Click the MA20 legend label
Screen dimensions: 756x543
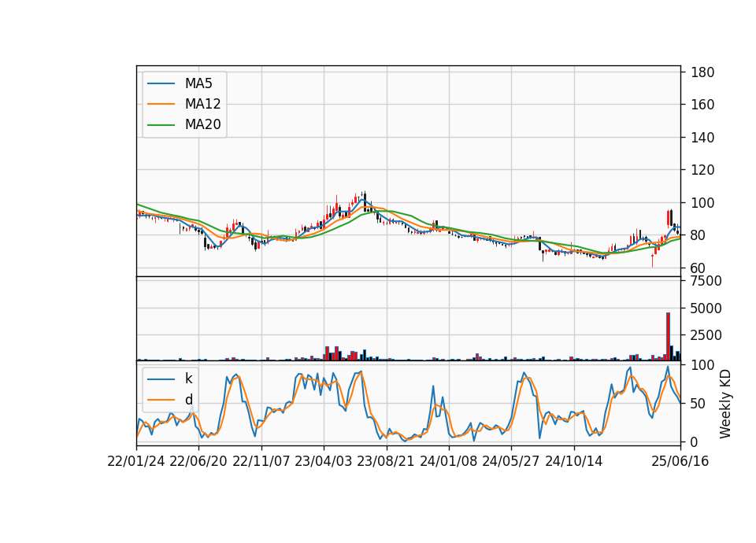[x=202, y=124]
